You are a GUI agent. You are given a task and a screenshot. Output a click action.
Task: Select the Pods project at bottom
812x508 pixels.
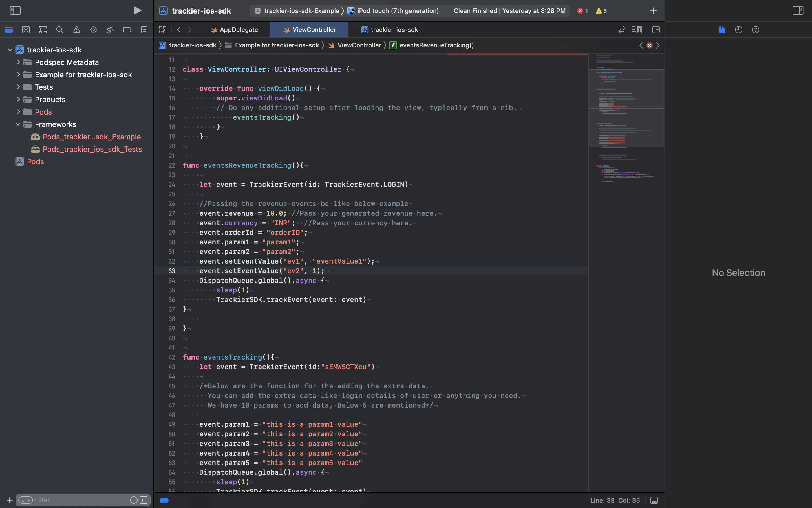(30, 162)
